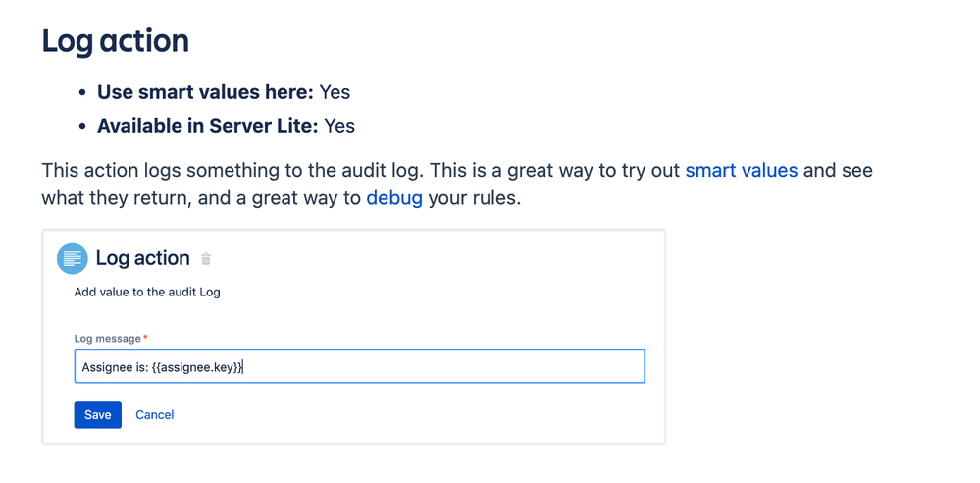This screenshot has width=980, height=483.
Task: Click Yes after 'Use smart values here'
Action: pyautogui.click(x=335, y=92)
